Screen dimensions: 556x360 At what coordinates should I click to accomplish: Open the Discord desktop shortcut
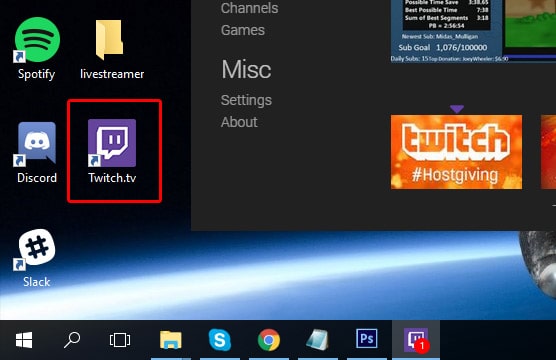(37, 153)
